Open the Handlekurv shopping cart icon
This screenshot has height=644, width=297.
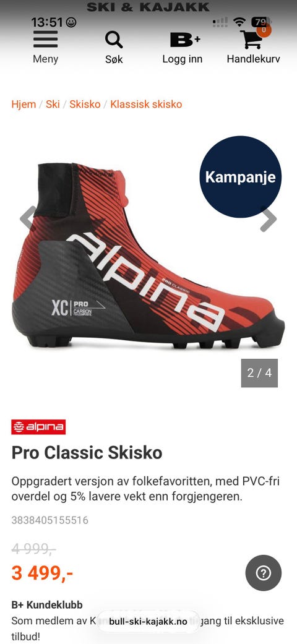coord(251,40)
